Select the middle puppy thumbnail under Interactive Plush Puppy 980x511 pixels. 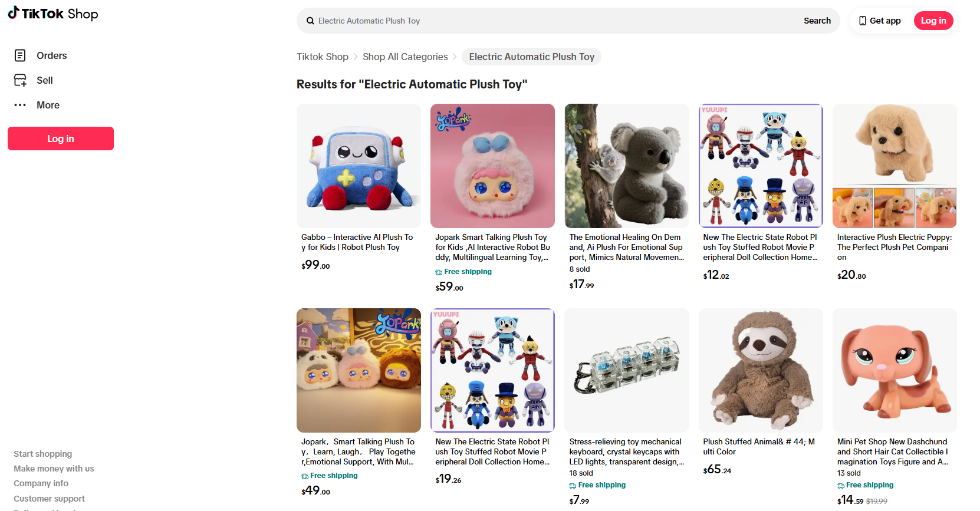(x=894, y=207)
